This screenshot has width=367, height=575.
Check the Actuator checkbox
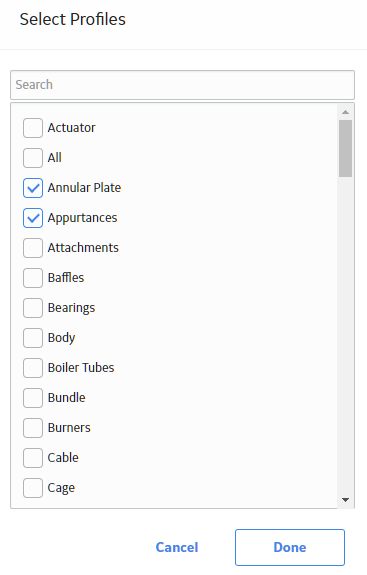click(x=33, y=128)
